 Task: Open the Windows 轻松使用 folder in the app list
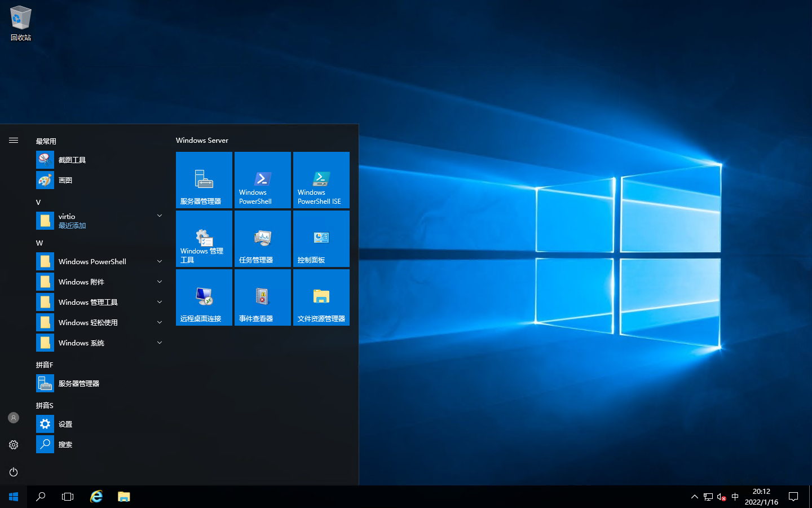click(101, 322)
